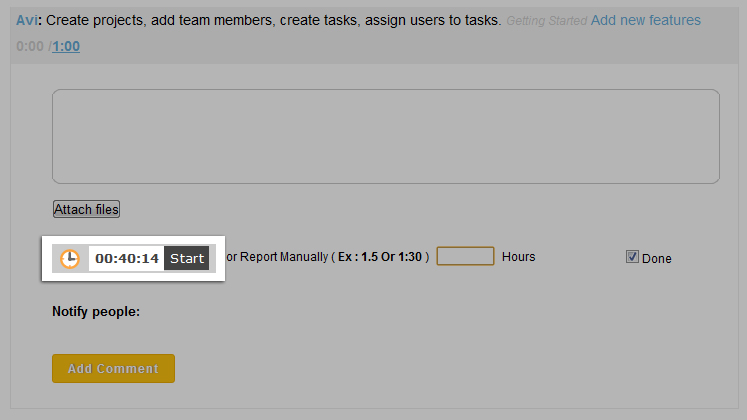
Task: Click the 0:00 logged time value
Action: (x=29, y=46)
